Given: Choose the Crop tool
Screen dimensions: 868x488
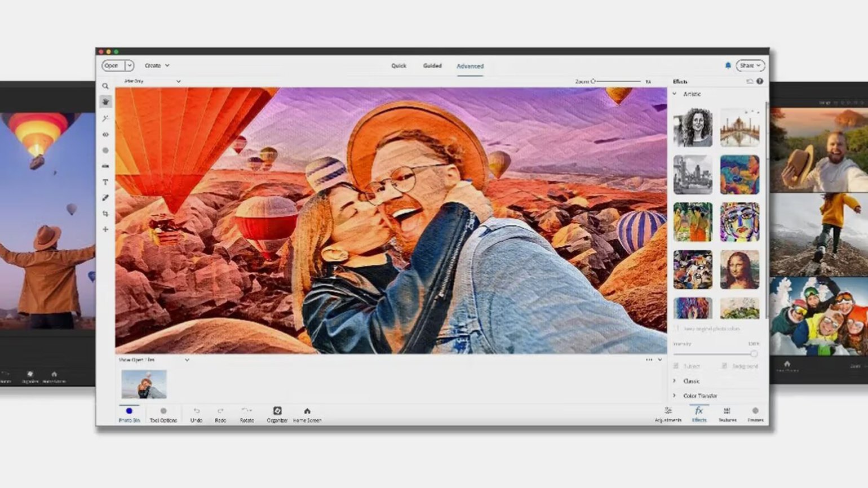Looking at the screenshot, I should coord(105,214).
